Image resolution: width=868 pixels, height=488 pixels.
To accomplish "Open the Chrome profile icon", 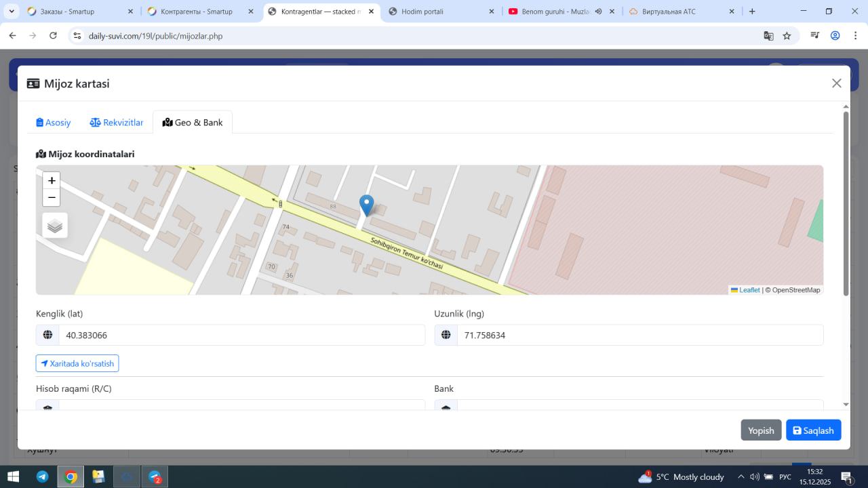I will coord(835,36).
